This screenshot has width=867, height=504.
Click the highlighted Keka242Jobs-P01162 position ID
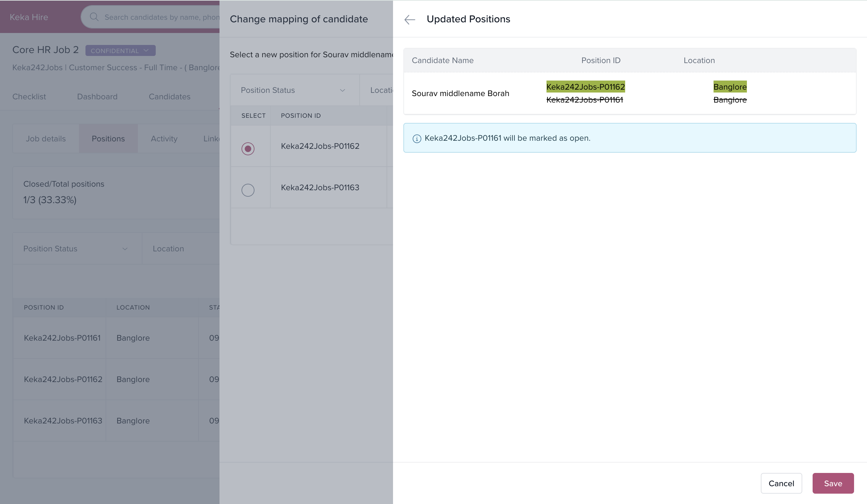pyautogui.click(x=585, y=87)
